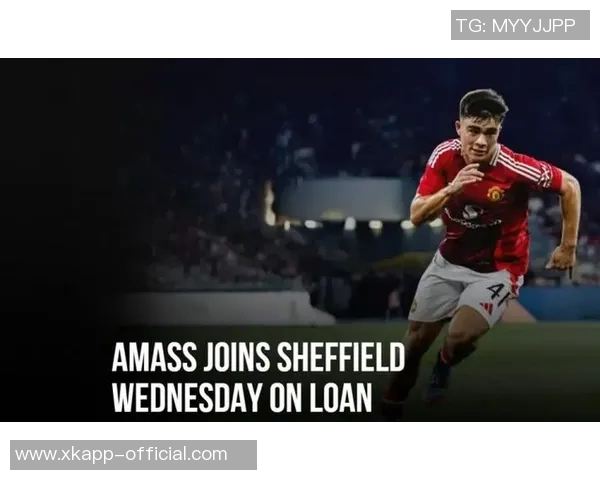Click the player's red sock
Screen dimensions: 600x480
pos(445,356)
